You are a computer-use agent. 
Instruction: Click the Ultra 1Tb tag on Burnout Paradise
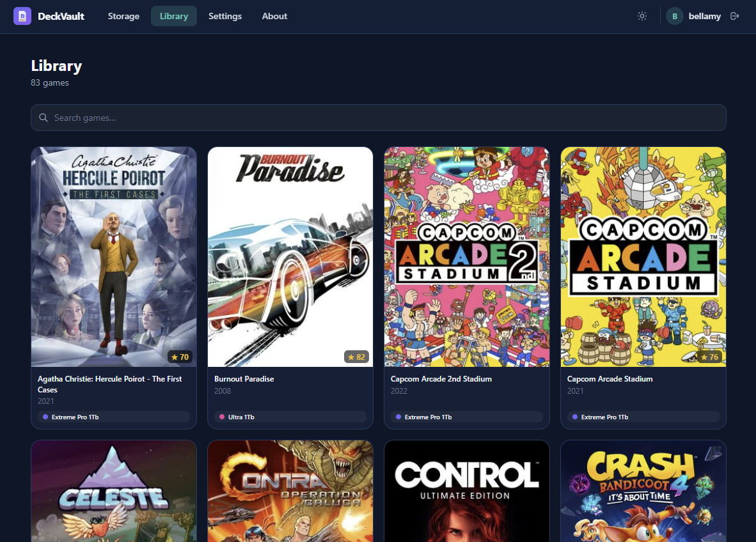coord(290,417)
